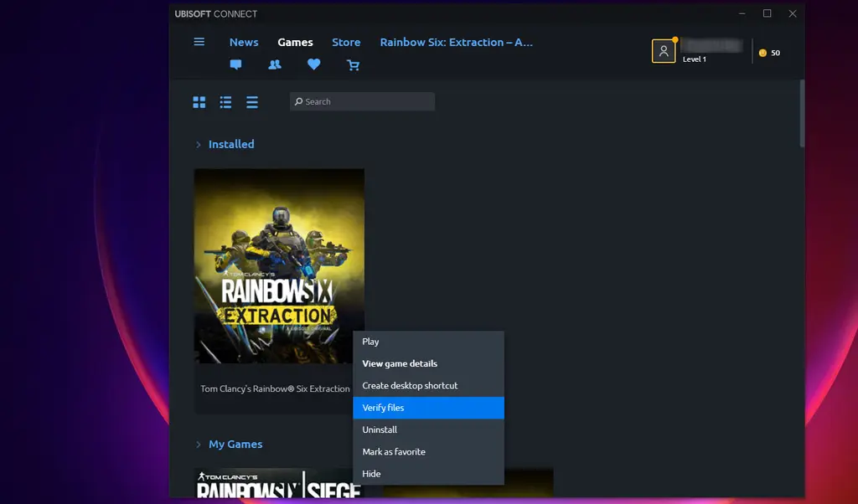This screenshot has width=858, height=504.
Task: Open the chat messages icon
Action: point(235,64)
